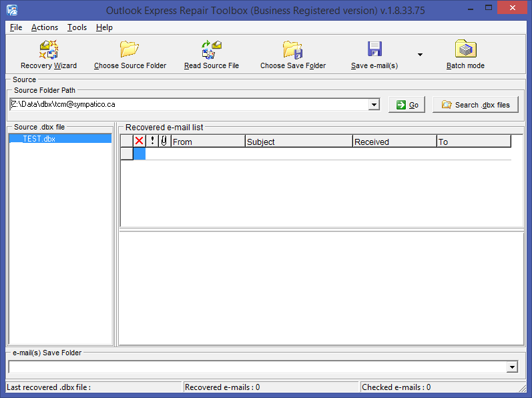Maximize the Repair Toolbox window
The height and width of the screenshot is (398, 532).
pyautogui.click(x=489, y=8)
